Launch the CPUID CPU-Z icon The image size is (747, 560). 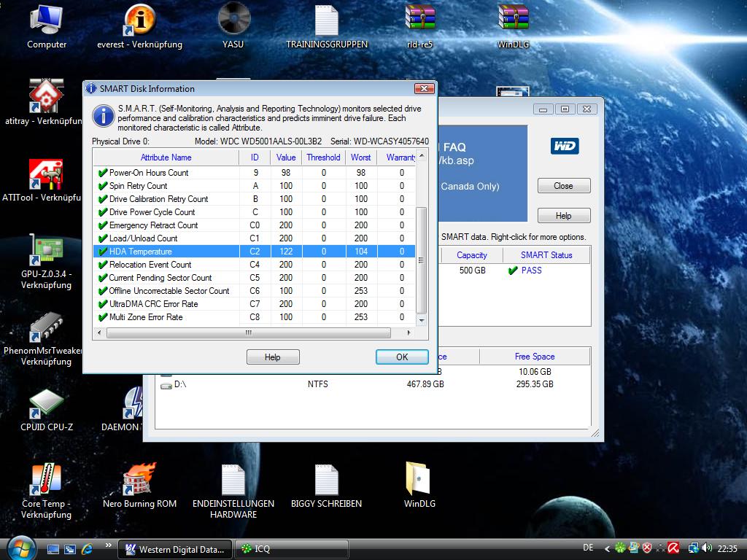46,403
